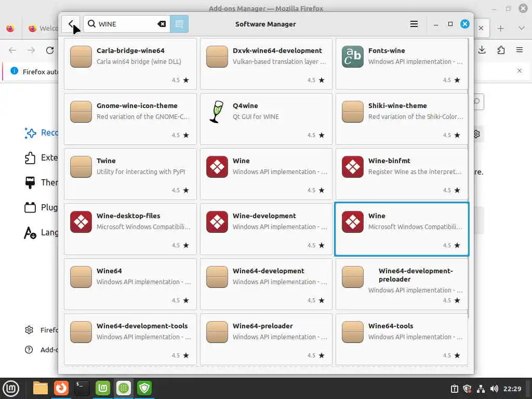The height and width of the screenshot is (399, 532).
Task: Open Firefox settings link in sidebar
Action: click(x=41, y=330)
